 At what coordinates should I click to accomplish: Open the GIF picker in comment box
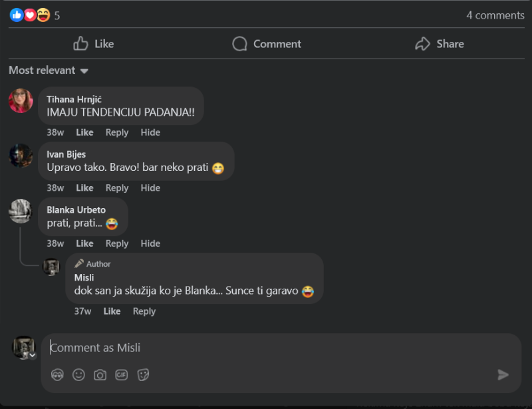pos(122,374)
